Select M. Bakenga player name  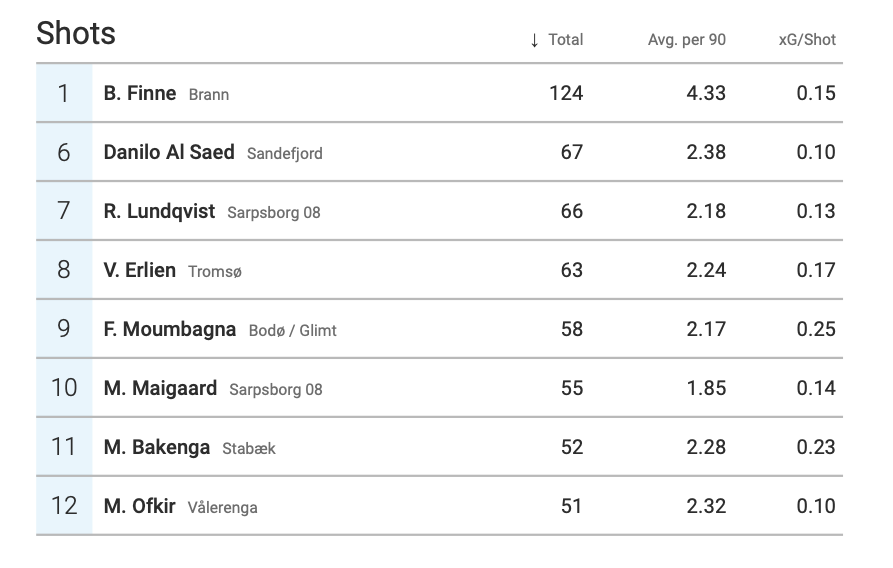157,447
